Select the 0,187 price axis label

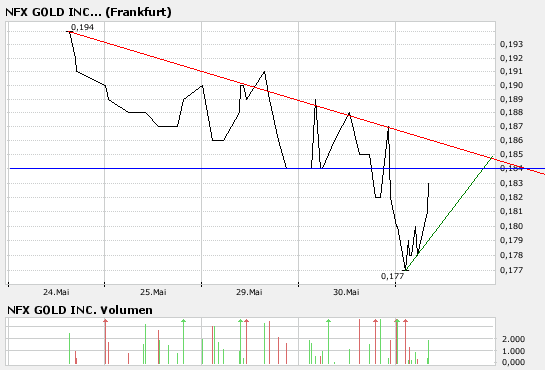[511, 126]
